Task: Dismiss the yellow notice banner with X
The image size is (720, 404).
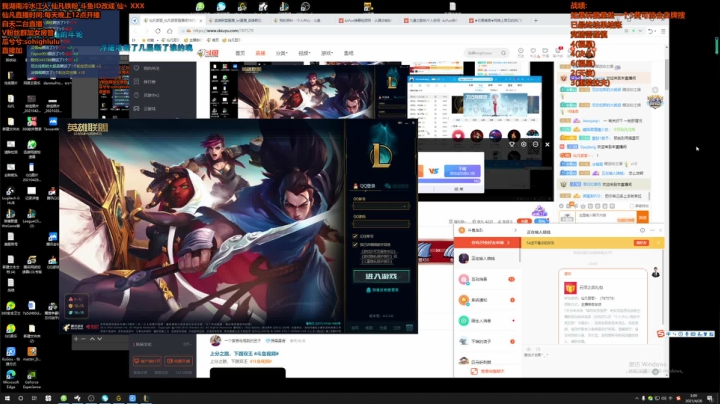Action: pyautogui.click(x=658, y=242)
